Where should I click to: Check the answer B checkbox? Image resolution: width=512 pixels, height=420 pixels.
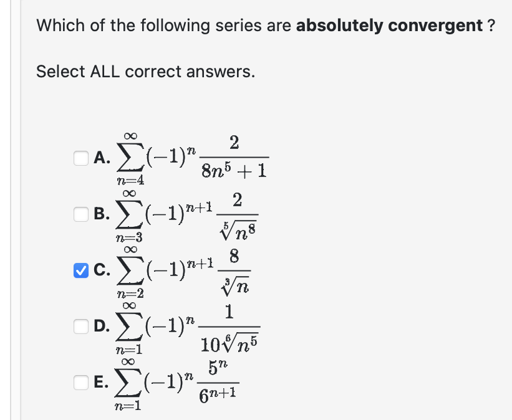pyautogui.click(x=80, y=214)
